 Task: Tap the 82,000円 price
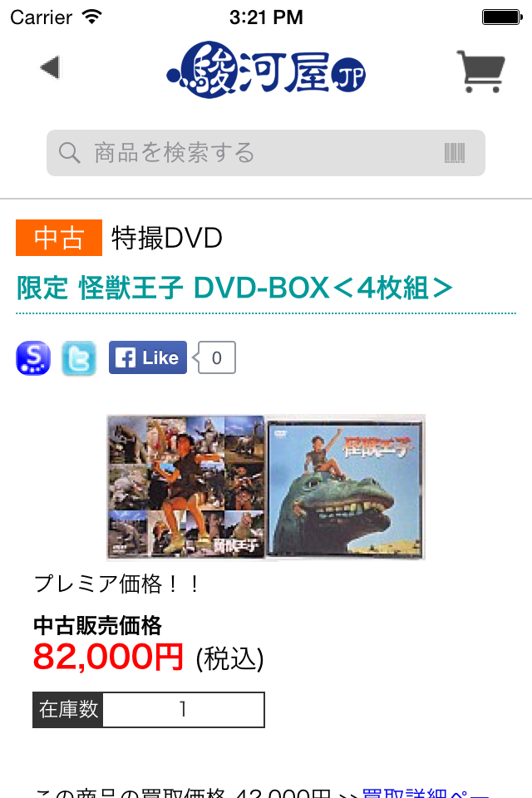[x=108, y=657]
